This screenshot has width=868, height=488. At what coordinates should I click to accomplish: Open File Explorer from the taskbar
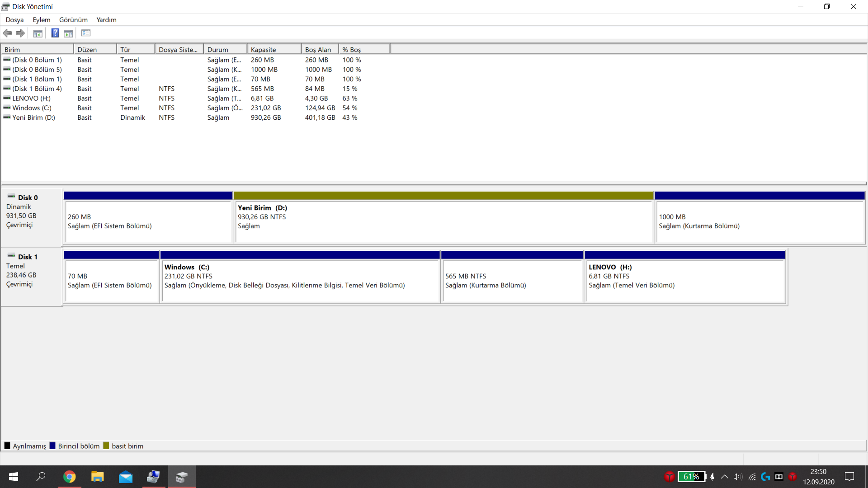click(97, 477)
